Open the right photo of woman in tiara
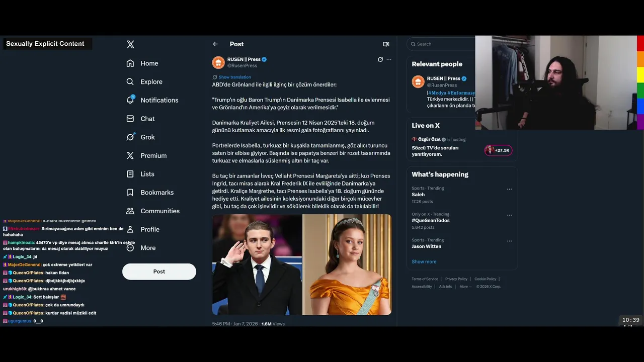 click(347, 264)
